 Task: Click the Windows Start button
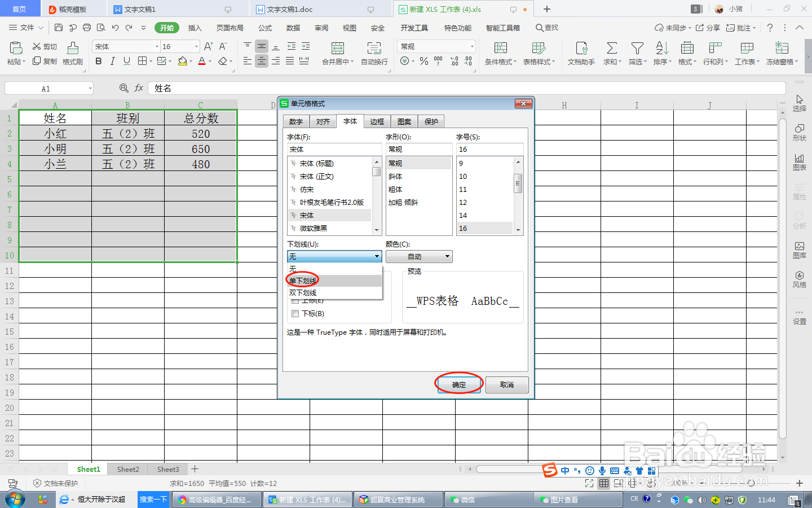(x=15, y=500)
